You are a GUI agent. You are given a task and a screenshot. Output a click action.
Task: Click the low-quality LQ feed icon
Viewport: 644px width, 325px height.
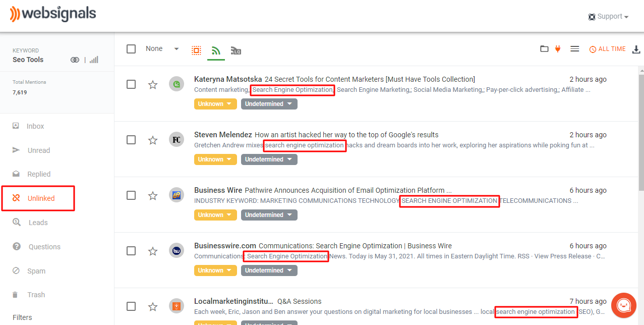coord(236,50)
